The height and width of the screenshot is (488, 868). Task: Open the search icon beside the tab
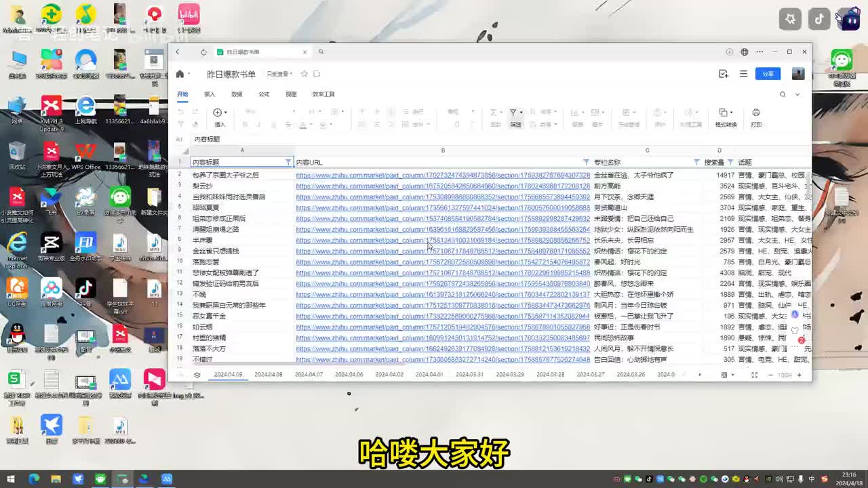click(321, 52)
